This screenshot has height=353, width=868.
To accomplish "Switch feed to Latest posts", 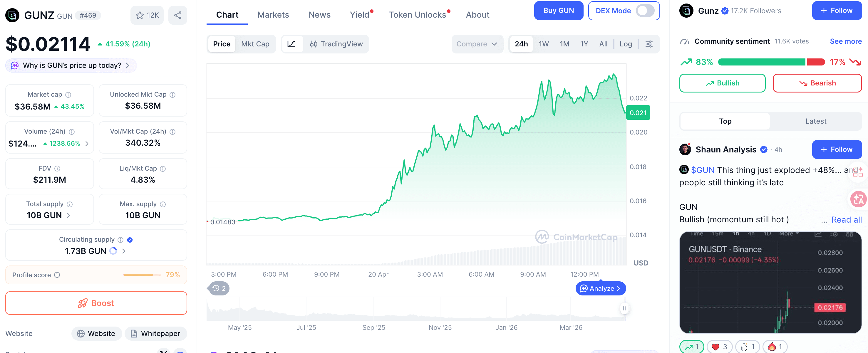I will tap(815, 121).
